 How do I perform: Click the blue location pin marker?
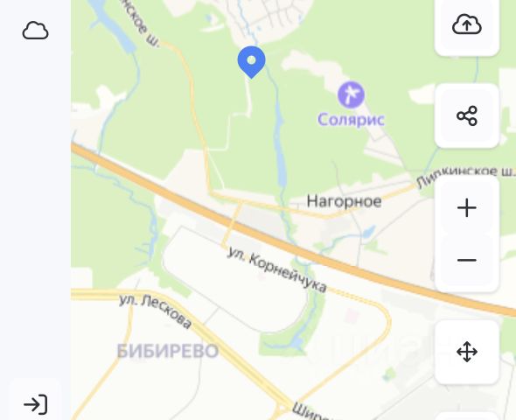[x=251, y=62]
